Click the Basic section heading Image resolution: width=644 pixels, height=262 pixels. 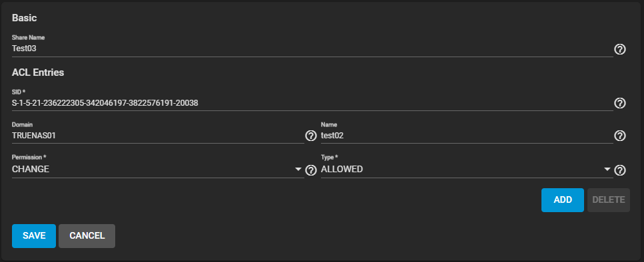[25, 18]
